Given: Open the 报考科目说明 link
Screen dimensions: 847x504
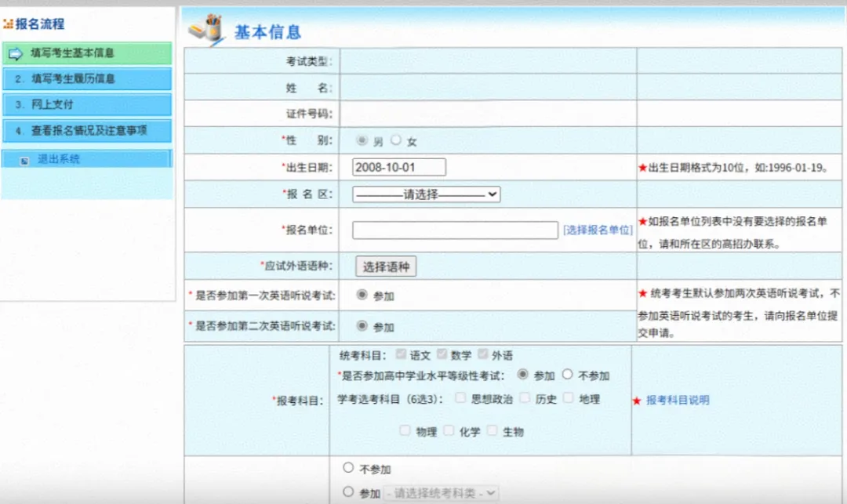Looking at the screenshot, I should click(x=678, y=400).
